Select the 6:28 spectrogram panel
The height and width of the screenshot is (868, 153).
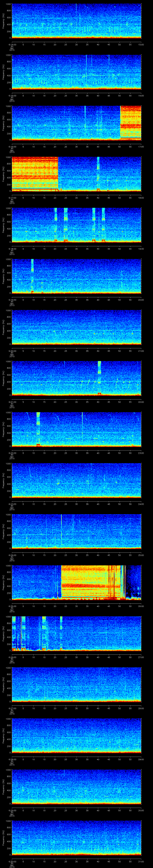(x=76, y=735)
